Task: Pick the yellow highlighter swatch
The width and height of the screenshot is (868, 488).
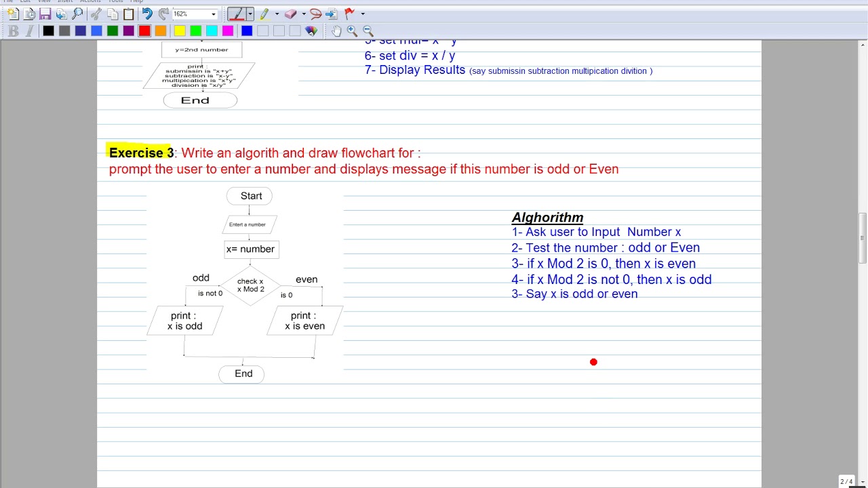Action: [180, 30]
